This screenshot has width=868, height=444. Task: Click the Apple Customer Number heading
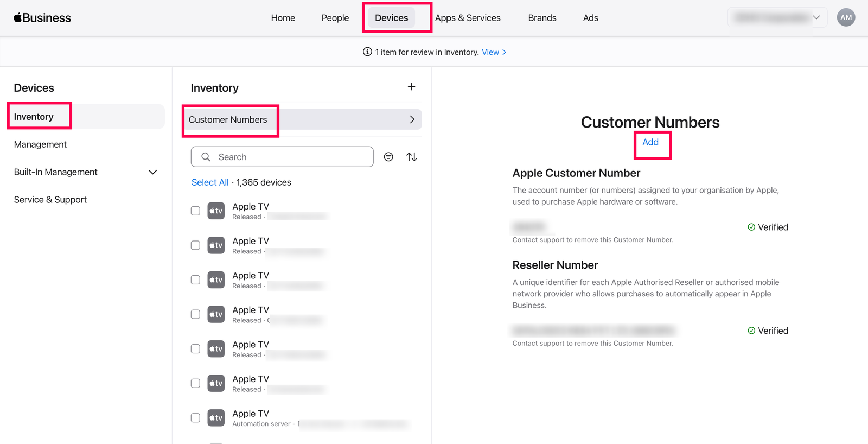pyautogui.click(x=576, y=173)
